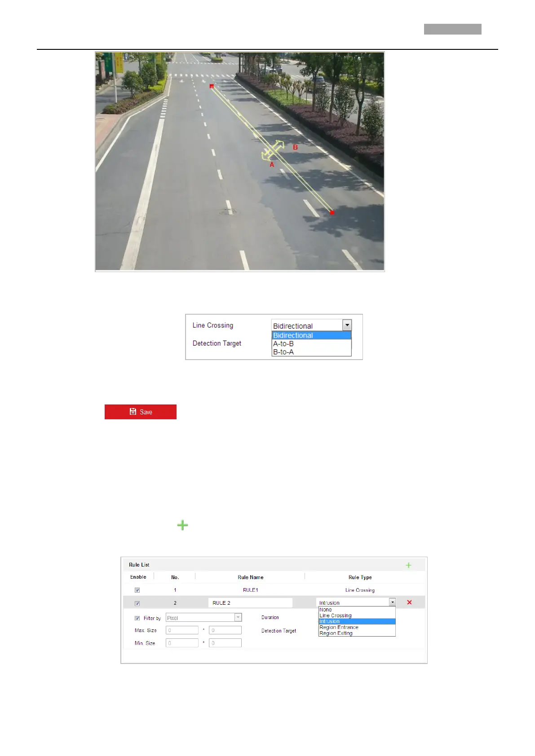
Task: Click the Min. Size width field
Action: pos(182,643)
